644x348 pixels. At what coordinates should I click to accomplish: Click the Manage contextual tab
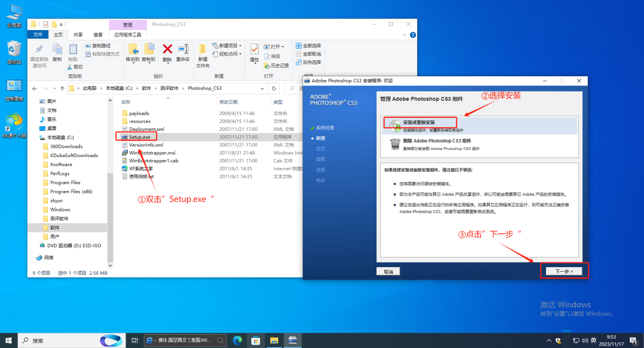(x=128, y=25)
